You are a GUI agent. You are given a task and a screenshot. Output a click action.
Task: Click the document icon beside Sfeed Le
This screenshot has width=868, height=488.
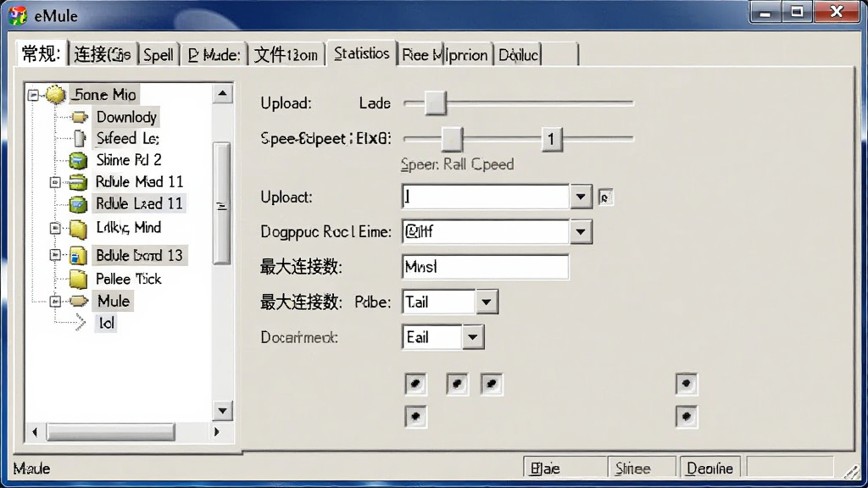coord(80,138)
